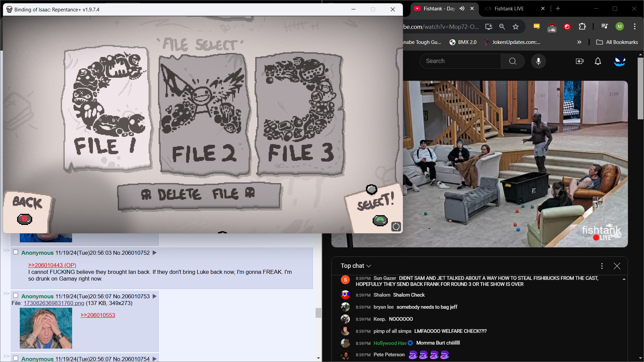644x362 pixels.
Task: Click the search magnifier button on YouTube
Action: [x=513, y=61]
